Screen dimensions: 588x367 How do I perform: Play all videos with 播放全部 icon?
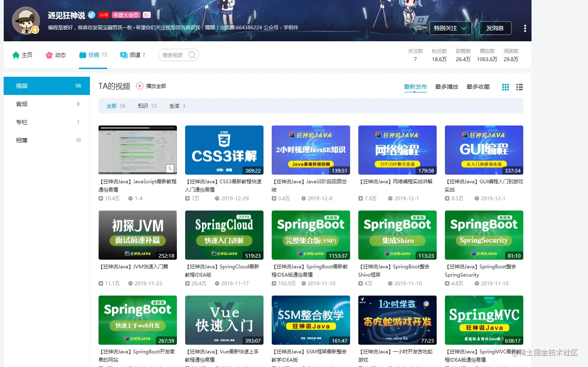tap(140, 86)
